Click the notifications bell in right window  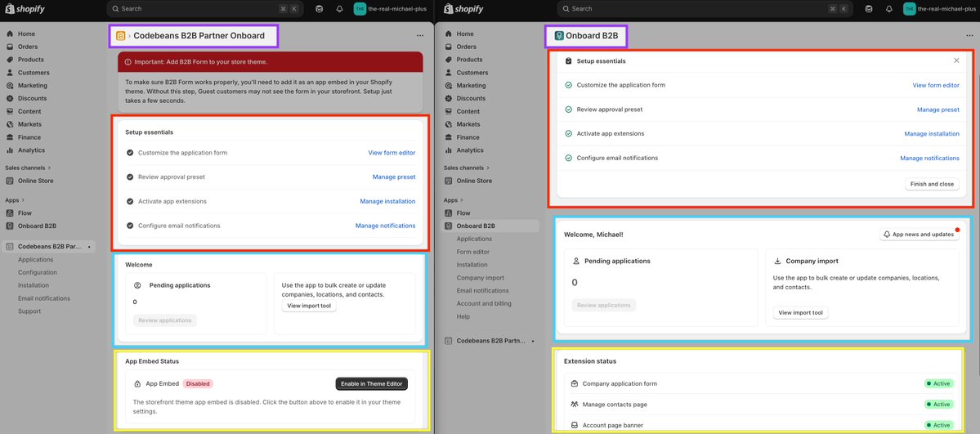point(888,9)
